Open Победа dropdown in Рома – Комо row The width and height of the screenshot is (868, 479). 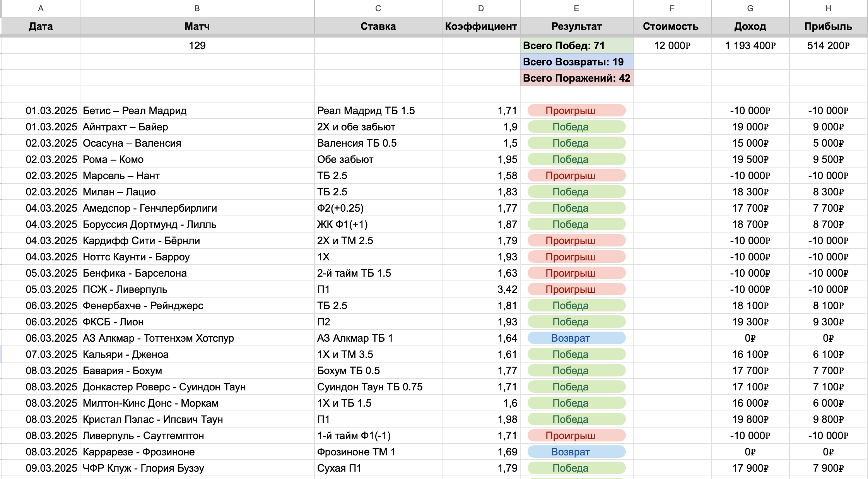point(576,159)
